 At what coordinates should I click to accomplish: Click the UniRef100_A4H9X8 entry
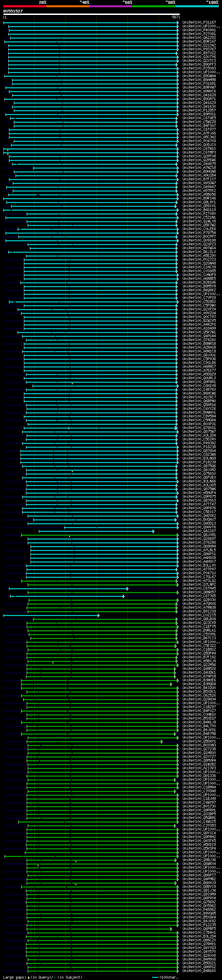[x=199, y=558]
